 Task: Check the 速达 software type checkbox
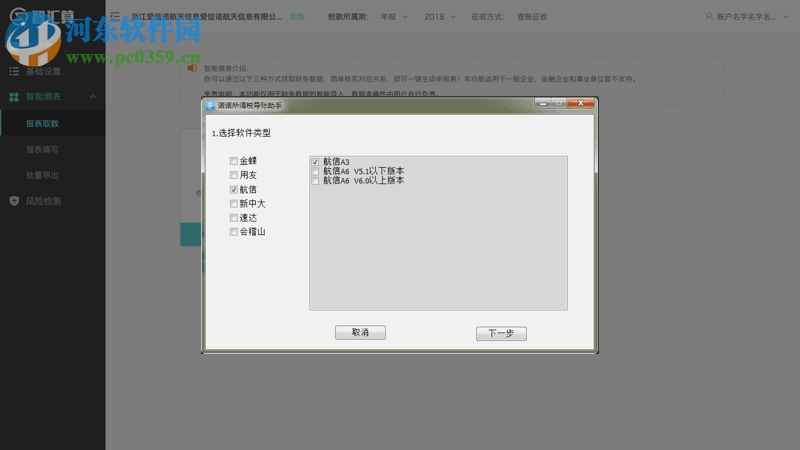[x=234, y=218]
